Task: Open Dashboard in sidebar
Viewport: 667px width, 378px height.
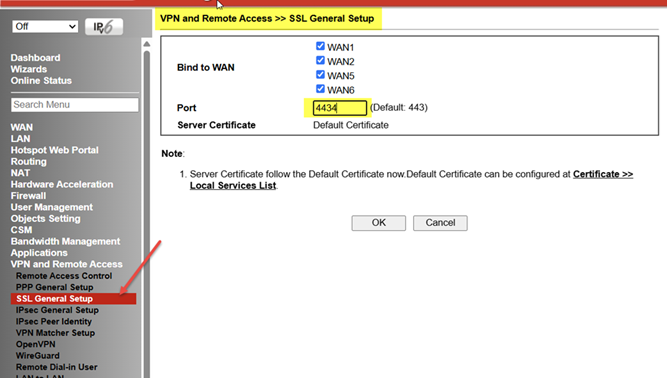Action: tap(35, 57)
